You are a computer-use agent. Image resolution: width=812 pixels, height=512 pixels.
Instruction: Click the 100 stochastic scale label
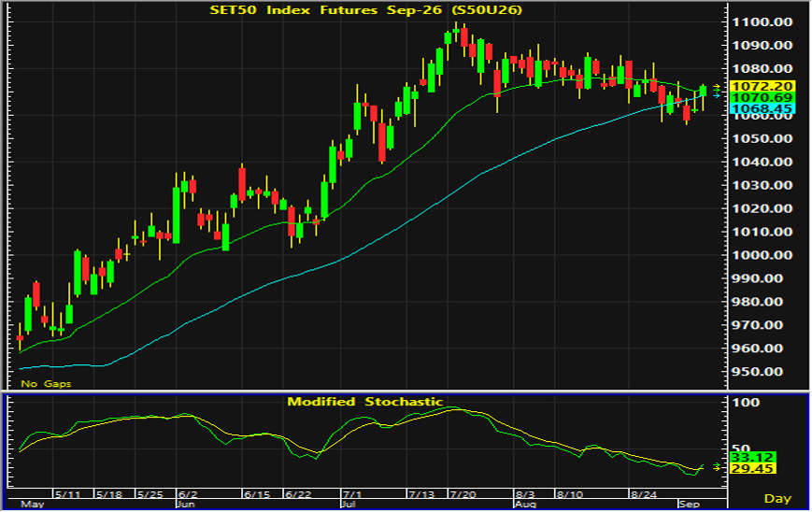[x=747, y=403]
